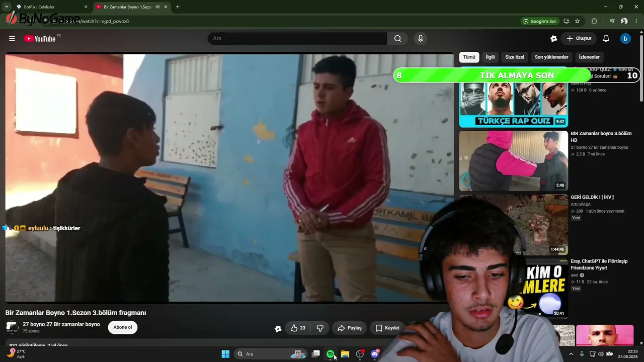Select the Tümü filter chip
This screenshot has height=362, width=644.
pos(469,57)
